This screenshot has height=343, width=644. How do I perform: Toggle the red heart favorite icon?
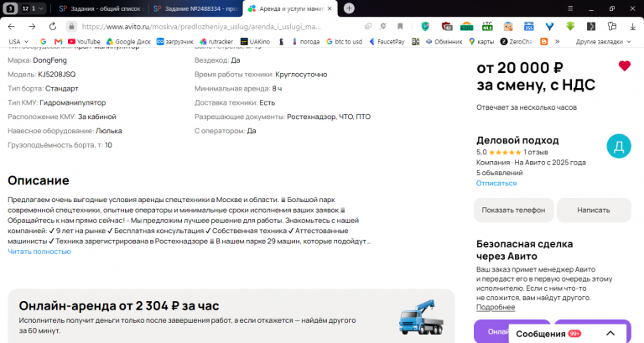click(624, 65)
